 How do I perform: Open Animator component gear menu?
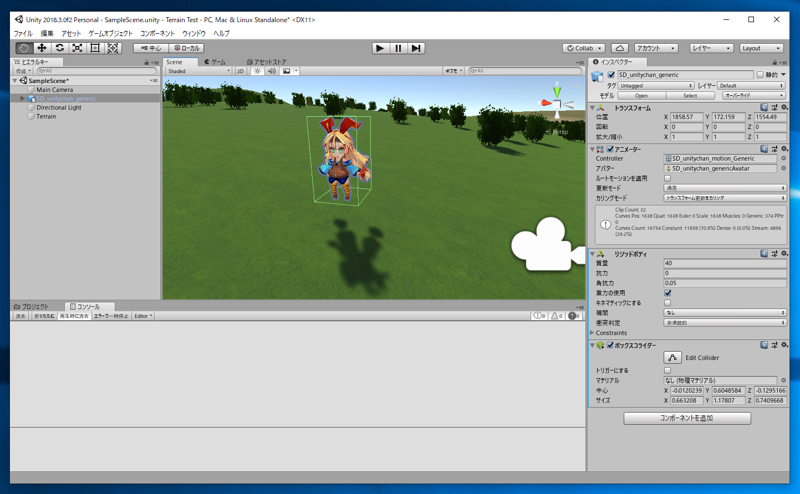784,149
